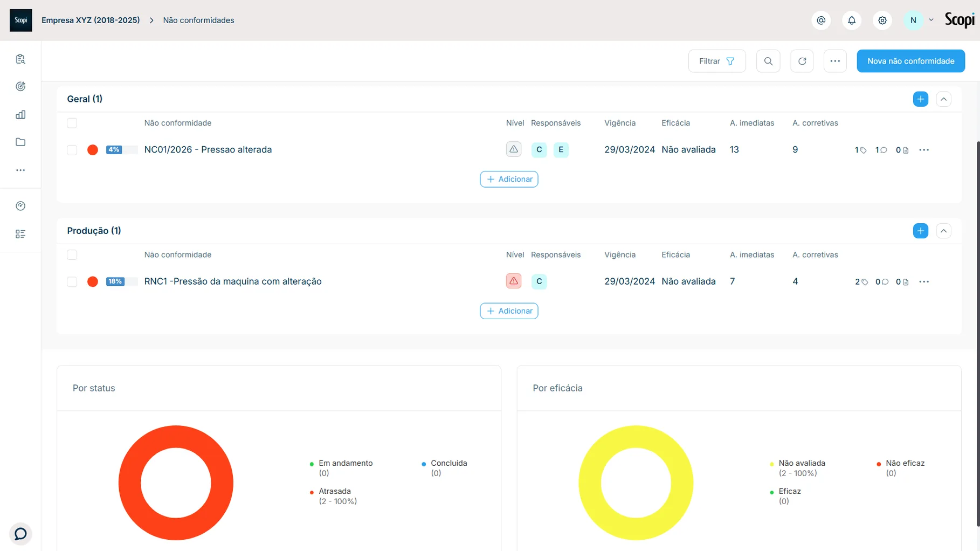Open the user N avatar dropdown
The image size is (980, 551).
pyautogui.click(x=919, y=20)
